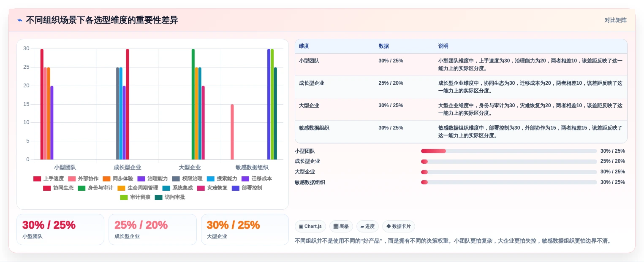644x262 pixels.
Task: Click the 小型团队 progress bar
Action: [x=509, y=151]
